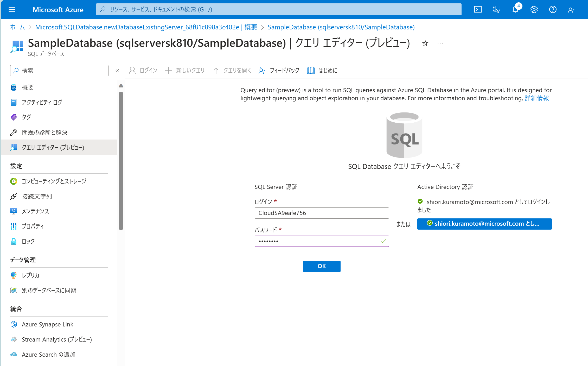Screen dimensions: 588x366
Task: Select 接続文字列 in the settings section
Action: [x=37, y=196]
